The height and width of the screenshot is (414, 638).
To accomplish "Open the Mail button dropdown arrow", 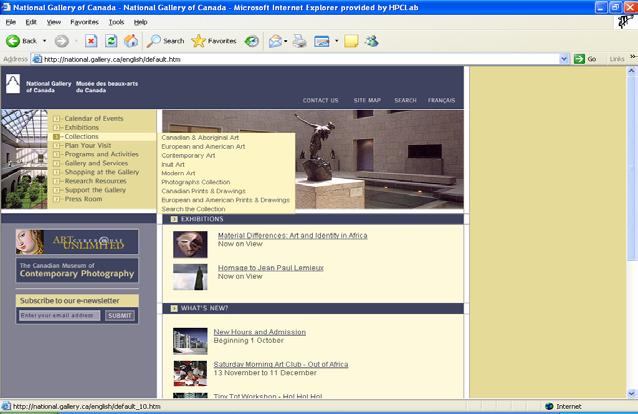I will [x=286, y=41].
